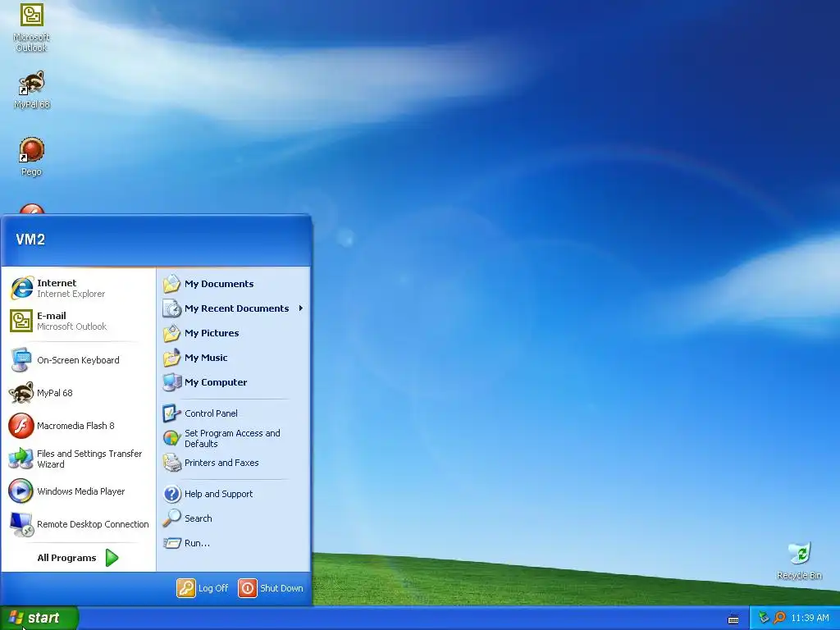
Task: Open Help and Support
Action: [234, 494]
